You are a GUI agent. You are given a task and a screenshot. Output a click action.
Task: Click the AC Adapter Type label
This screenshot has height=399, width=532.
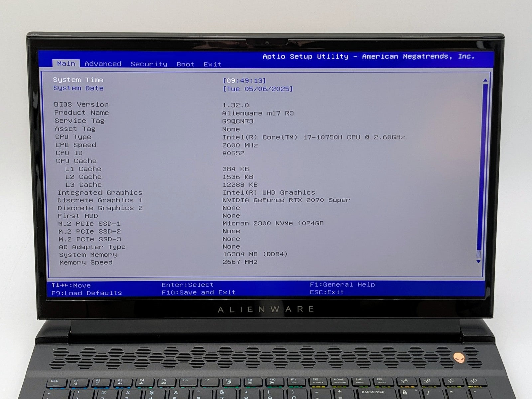(x=92, y=247)
